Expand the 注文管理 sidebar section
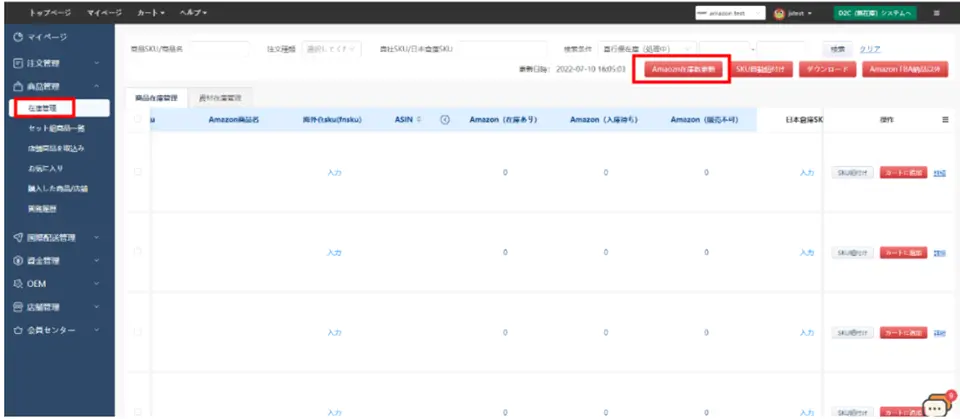960x419 pixels. pyautogui.click(x=58, y=63)
